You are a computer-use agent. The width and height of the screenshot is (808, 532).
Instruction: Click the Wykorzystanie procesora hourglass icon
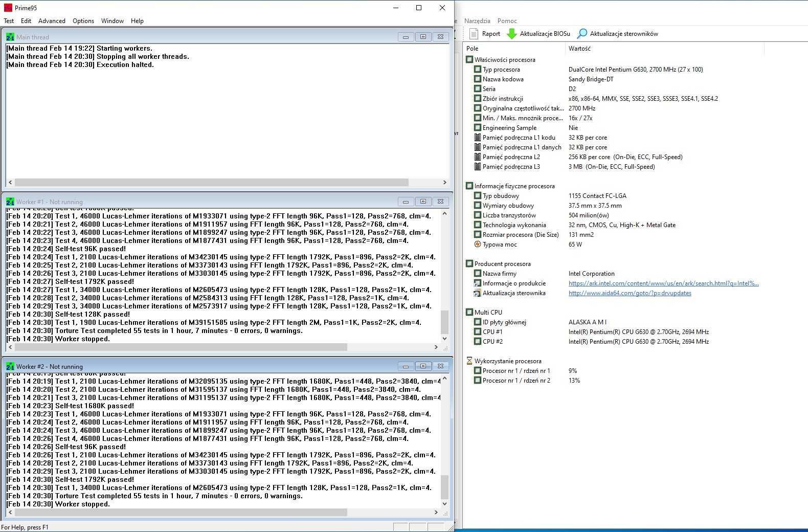[x=469, y=361]
